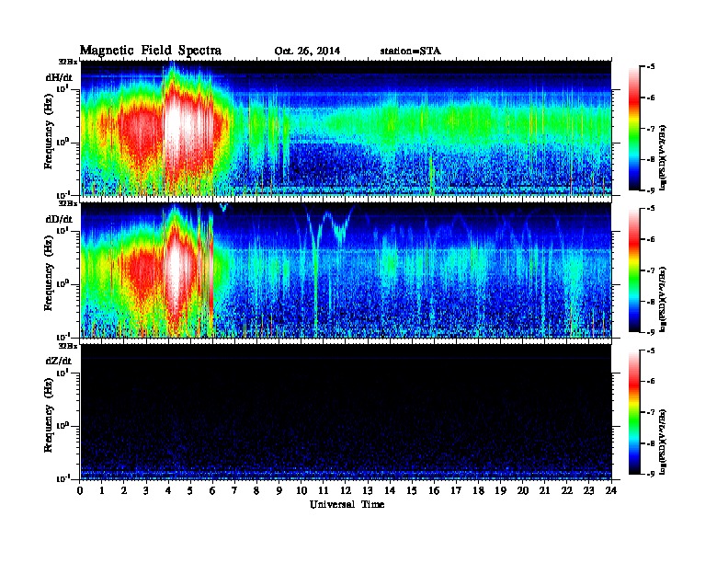Click hour "9" on the Universal Time axis
This screenshot has width=728, height=563.
(x=279, y=490)
